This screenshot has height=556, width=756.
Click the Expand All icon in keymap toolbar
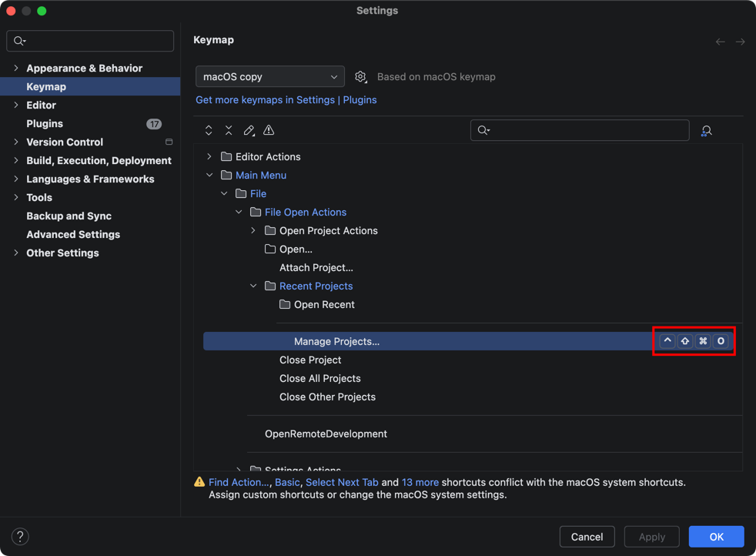pyautogui.click(x=209, y=131)
